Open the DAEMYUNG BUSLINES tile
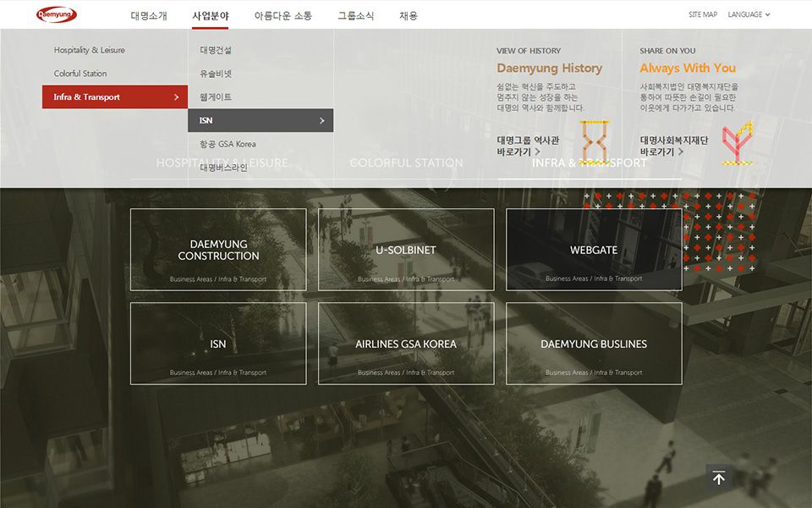The width and height of the screenshot is (812, 508). (594, 344)
